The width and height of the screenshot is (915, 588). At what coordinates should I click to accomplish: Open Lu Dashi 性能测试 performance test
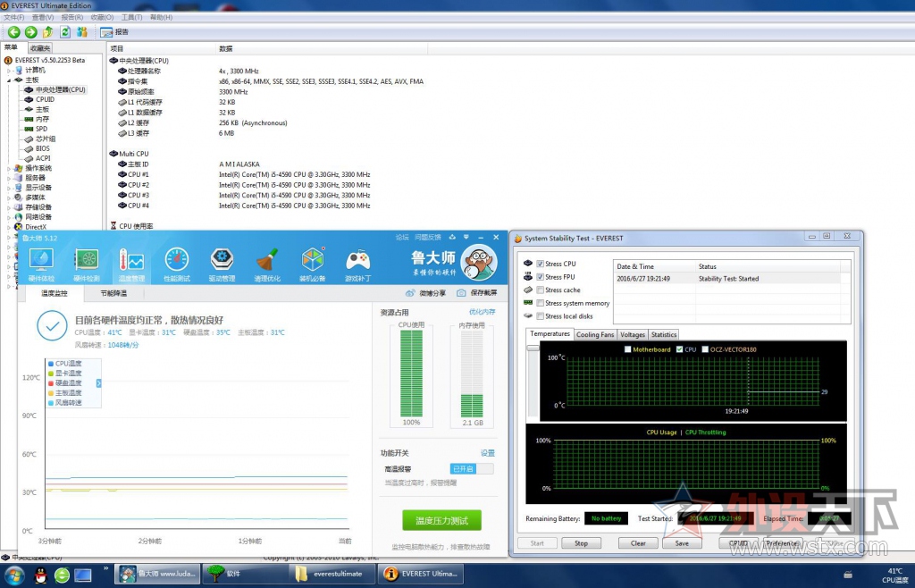point(177,265)
